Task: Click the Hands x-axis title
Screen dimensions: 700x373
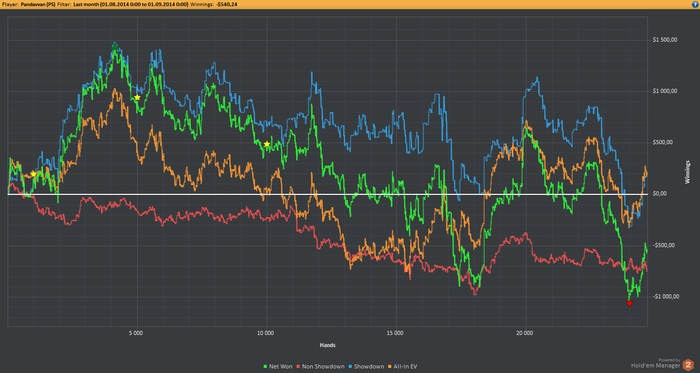Action: click(328, 345)
